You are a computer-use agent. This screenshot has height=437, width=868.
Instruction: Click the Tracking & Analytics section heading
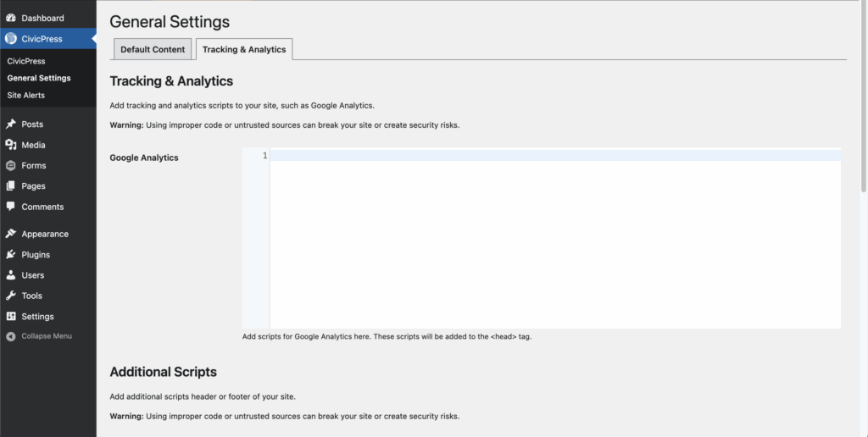(171, 80)
